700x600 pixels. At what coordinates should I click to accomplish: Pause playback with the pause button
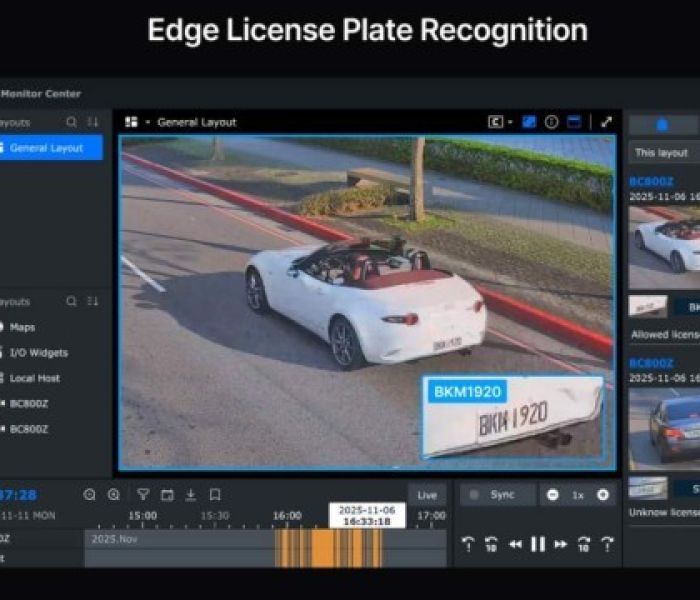coord(538,544)
